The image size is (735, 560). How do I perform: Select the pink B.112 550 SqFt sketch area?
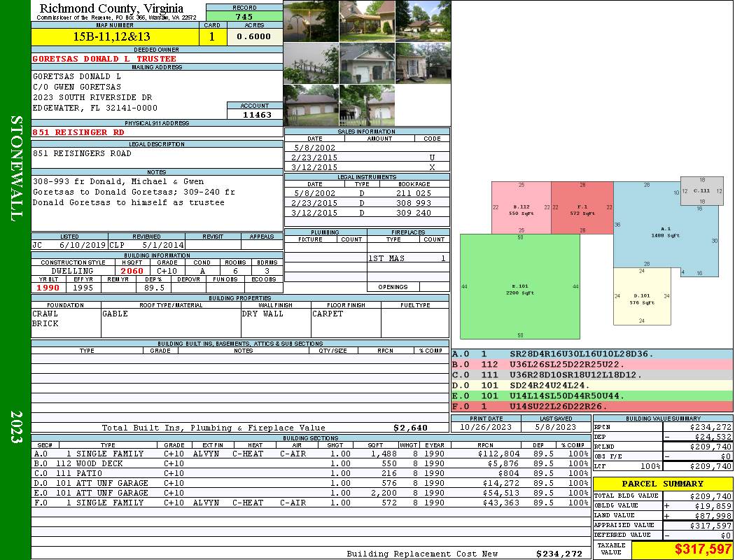[x=521, y=208]
